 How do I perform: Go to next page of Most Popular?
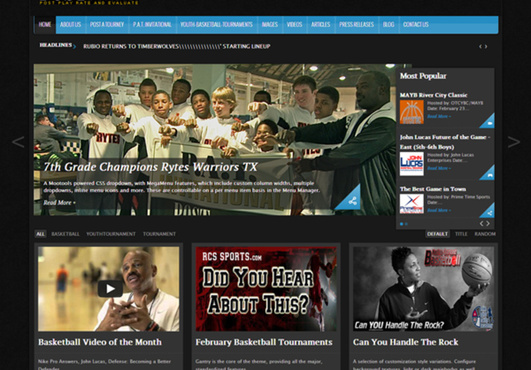[x=488, y=223]
